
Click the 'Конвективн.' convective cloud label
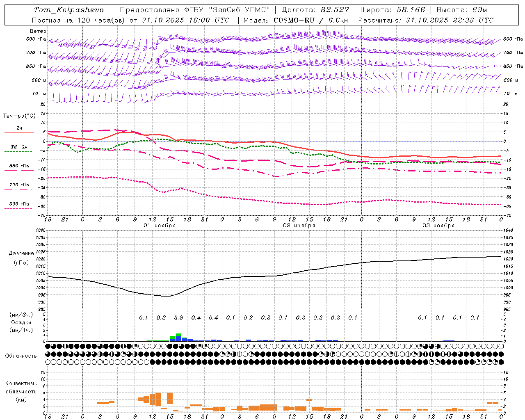click(x=21, y=383)
